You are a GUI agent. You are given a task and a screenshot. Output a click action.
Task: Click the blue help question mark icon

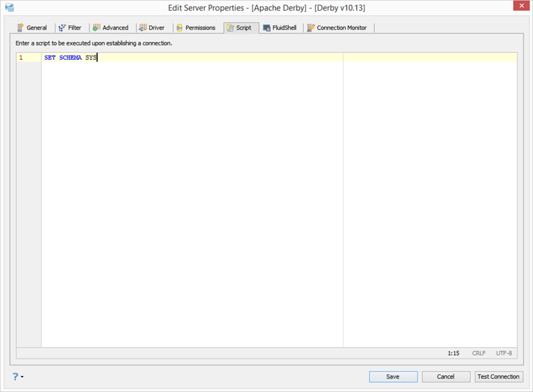click(x=16, y=377)
